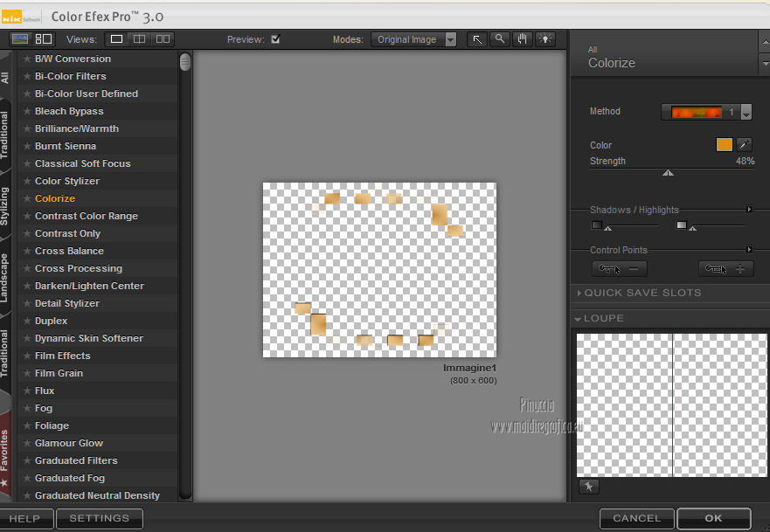Open the All filters tab
This screenshot has width=770, height=532.
click(x=5, y=77)
